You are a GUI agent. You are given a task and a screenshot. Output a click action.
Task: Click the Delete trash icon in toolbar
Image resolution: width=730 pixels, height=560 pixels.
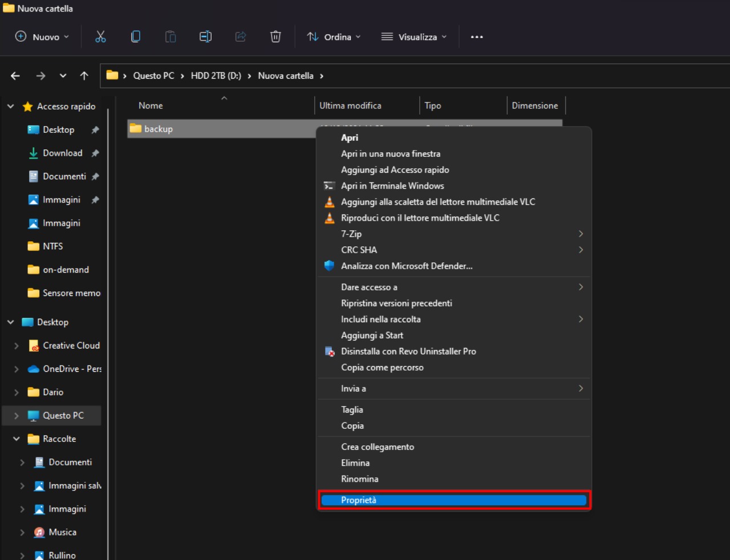pyautogui.click(x=275, y=36)
